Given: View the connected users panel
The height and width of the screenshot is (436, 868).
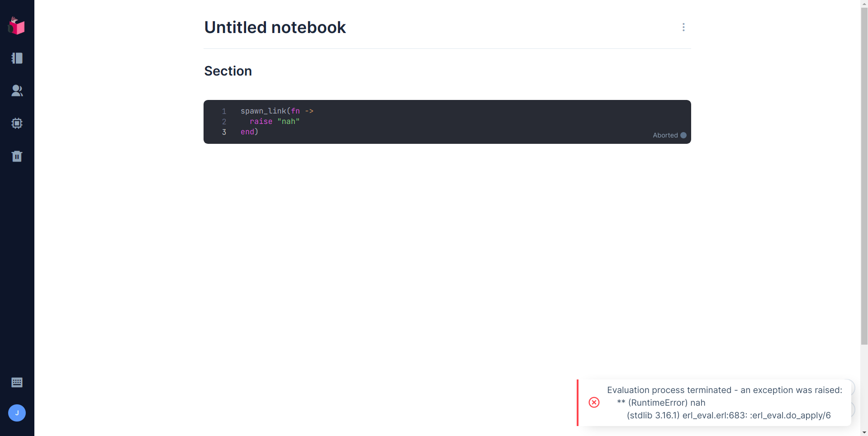Looking at the screenshot, I should 17,90.
